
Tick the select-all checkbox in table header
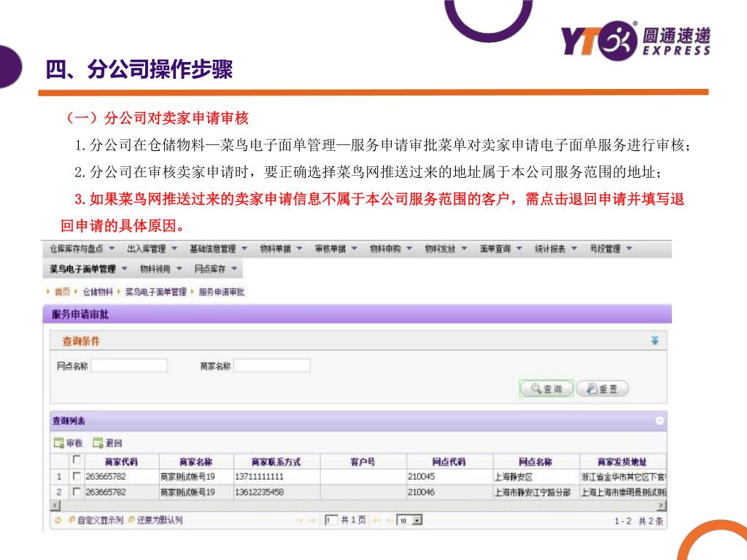(76, 460)
